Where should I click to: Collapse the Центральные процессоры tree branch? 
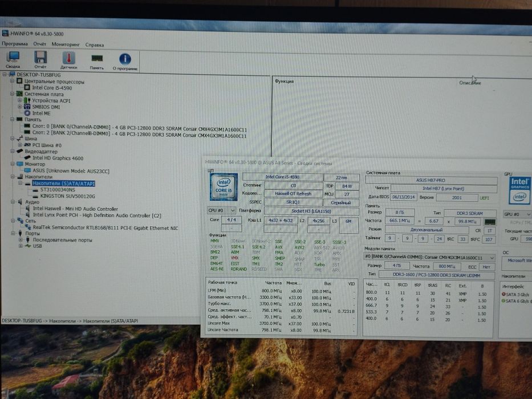coord(12,81)
